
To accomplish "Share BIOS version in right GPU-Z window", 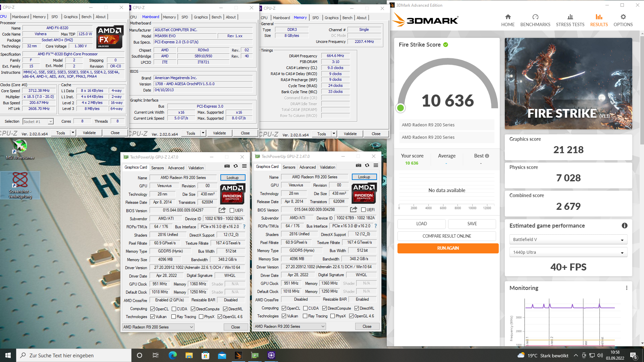I will [x=354, y=209].
